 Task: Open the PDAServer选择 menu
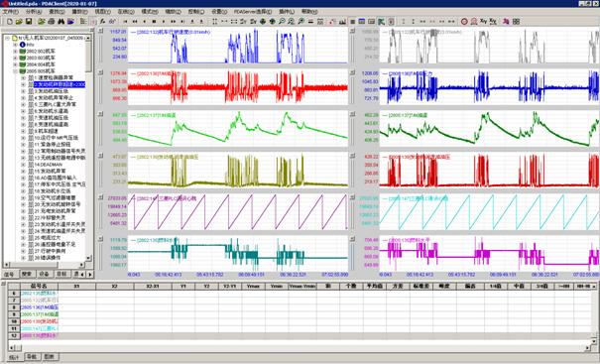pos(253,12)
